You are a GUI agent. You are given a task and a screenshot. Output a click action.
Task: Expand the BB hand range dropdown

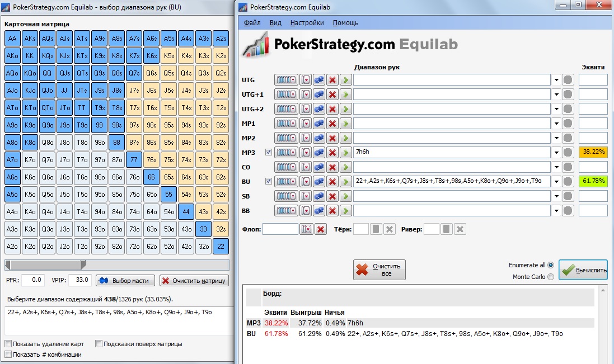click(556, 211)
